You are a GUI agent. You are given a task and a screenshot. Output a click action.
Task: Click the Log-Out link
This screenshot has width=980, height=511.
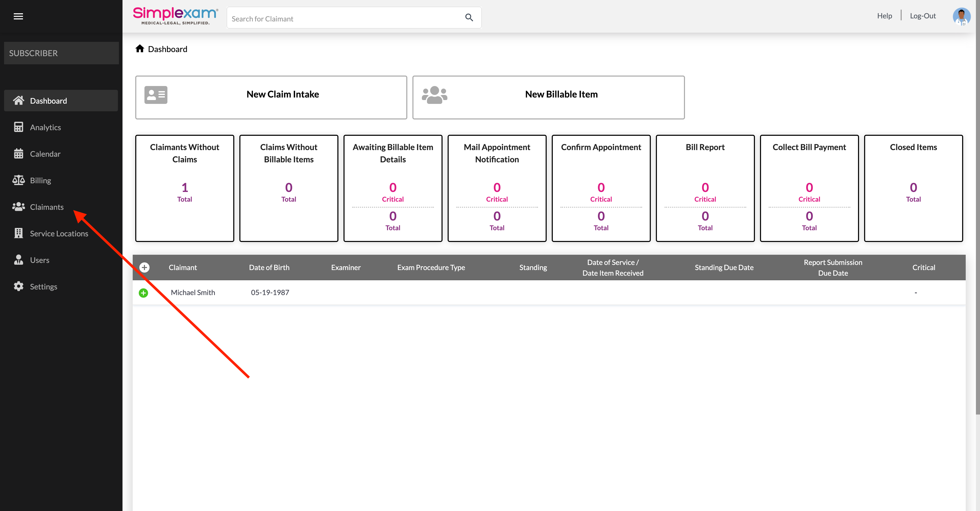923,16
